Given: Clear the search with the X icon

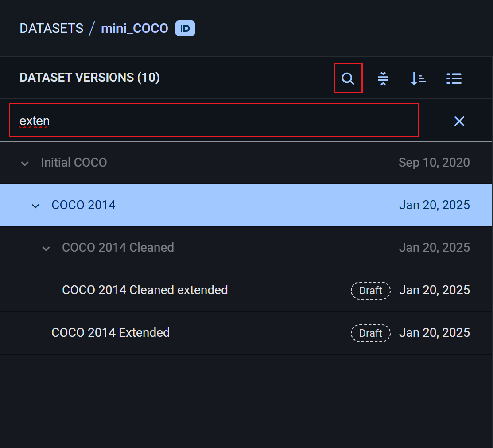Looking at the screenshot, I should pos(459,121).
